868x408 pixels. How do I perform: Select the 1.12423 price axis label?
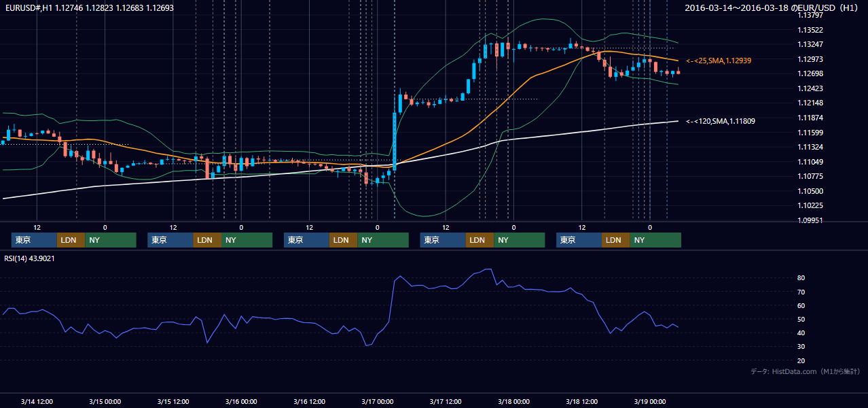(x=810, y=88)
